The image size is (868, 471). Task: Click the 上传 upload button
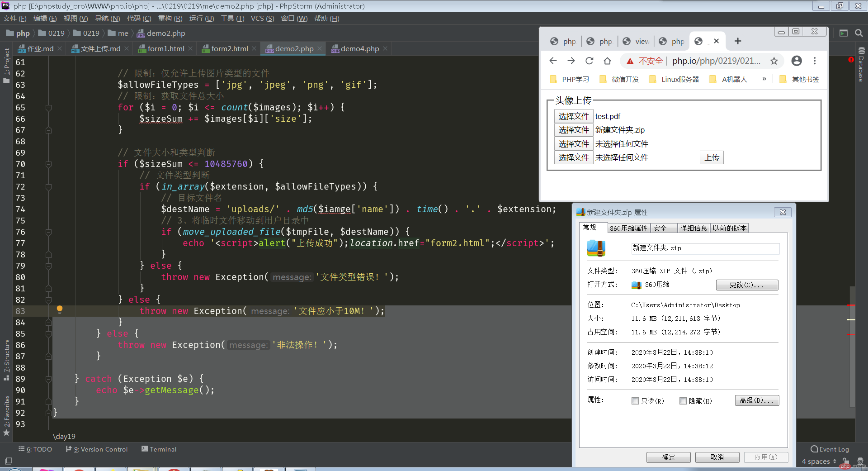pyautogui.click(x=712, y=157)
